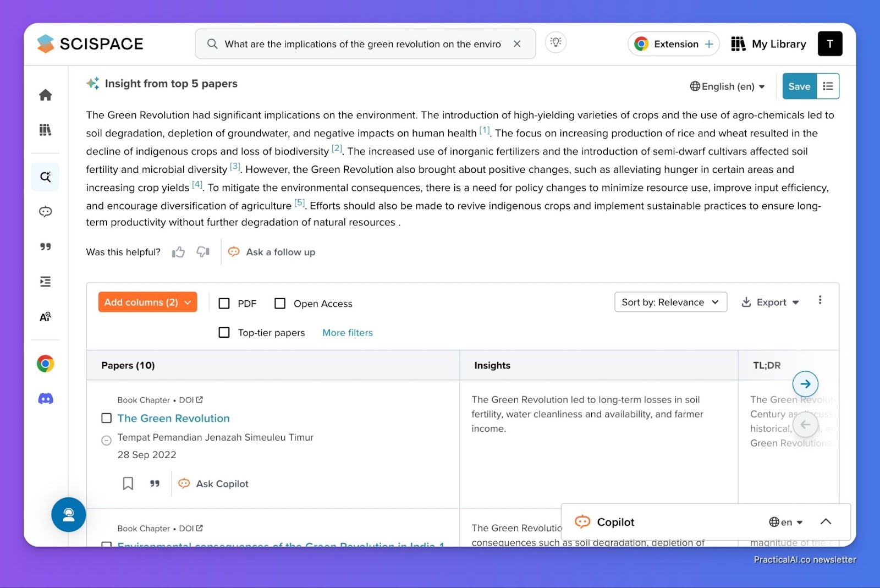Screen dimensions: 880x588
Task: Open the three-dot options menu
Action: coord(820,300)
